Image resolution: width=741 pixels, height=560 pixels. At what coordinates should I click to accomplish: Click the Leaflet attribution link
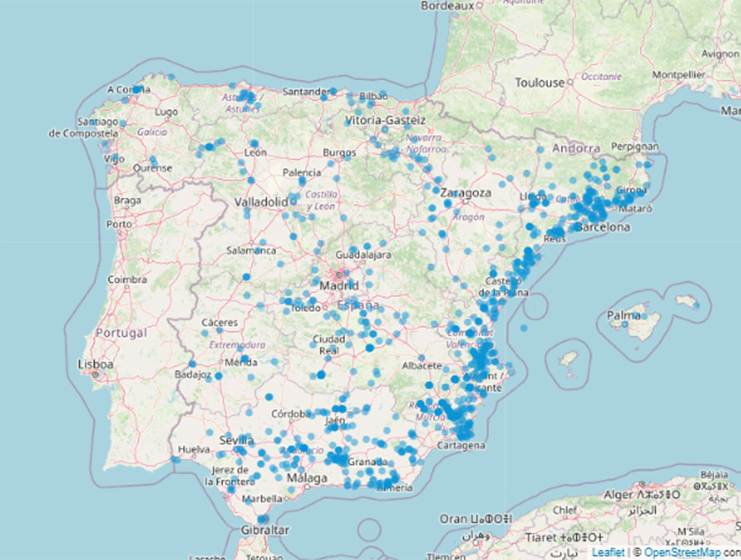[x=607, y=552]
